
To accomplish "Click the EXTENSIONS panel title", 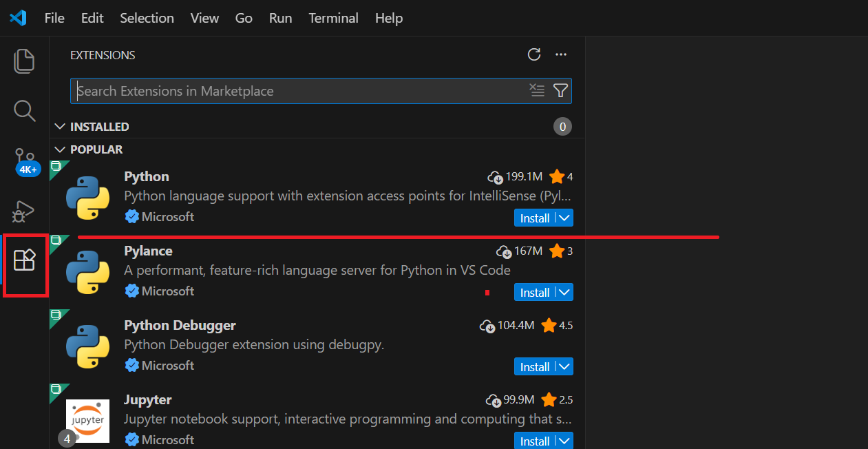I will coord(103,55).
